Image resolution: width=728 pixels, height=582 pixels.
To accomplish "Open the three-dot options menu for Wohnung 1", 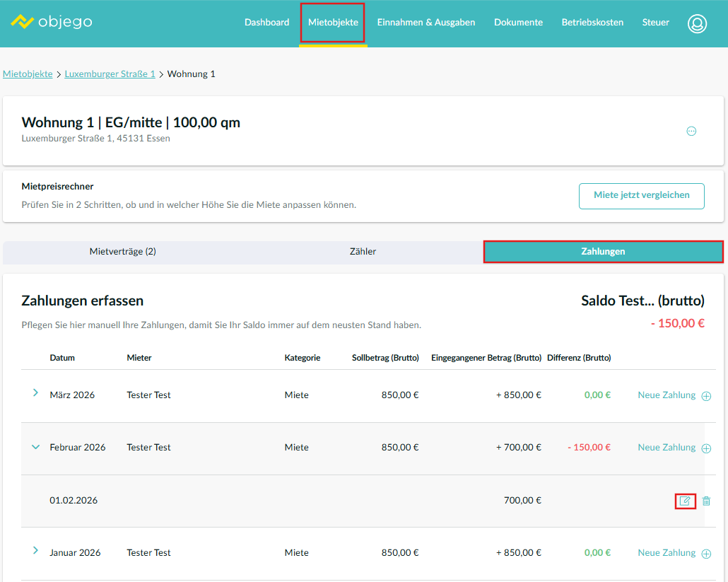I will tap(691, 131).
